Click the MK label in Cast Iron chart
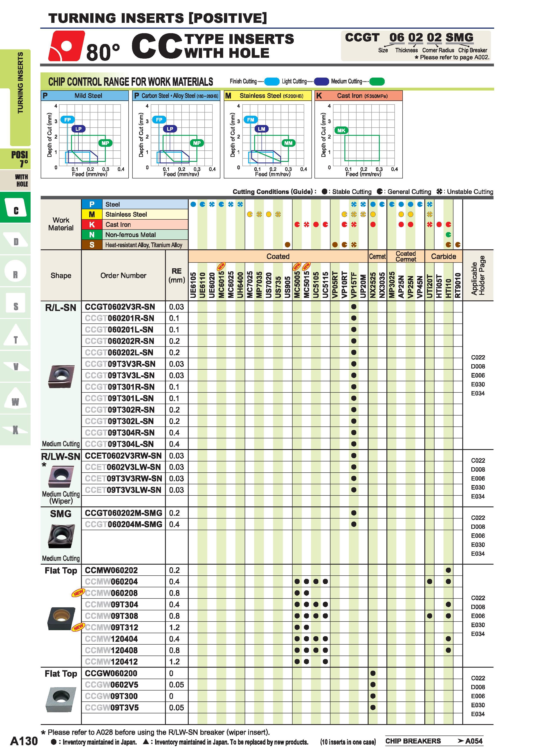Screen dimensions: 534x756 pos(341,130)
